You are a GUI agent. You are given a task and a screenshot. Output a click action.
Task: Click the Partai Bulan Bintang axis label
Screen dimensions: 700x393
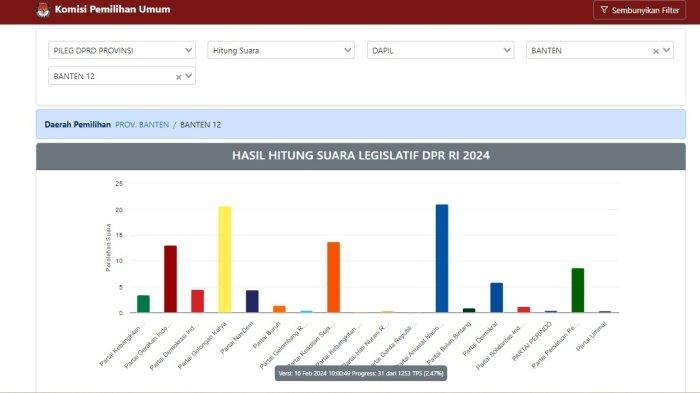[x=449, y=344]
